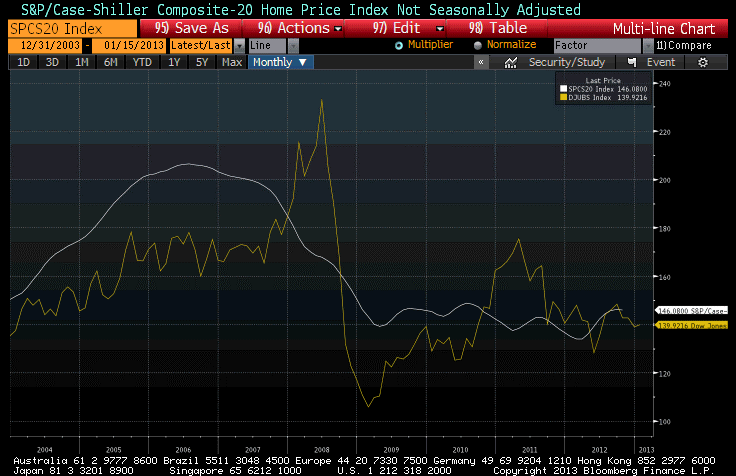Expand the Latest/Last dropdown arrow
Image resolution: width=736 pixels, height=476 pixels.
click(239, 46)
